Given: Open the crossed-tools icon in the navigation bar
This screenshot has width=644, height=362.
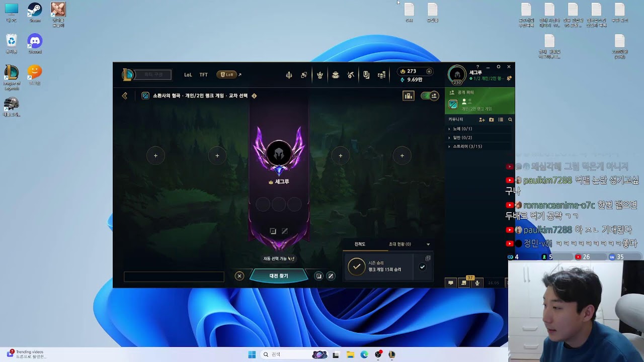Looking at the screenshot, I should pyautogui.click(x=351, y=75).
